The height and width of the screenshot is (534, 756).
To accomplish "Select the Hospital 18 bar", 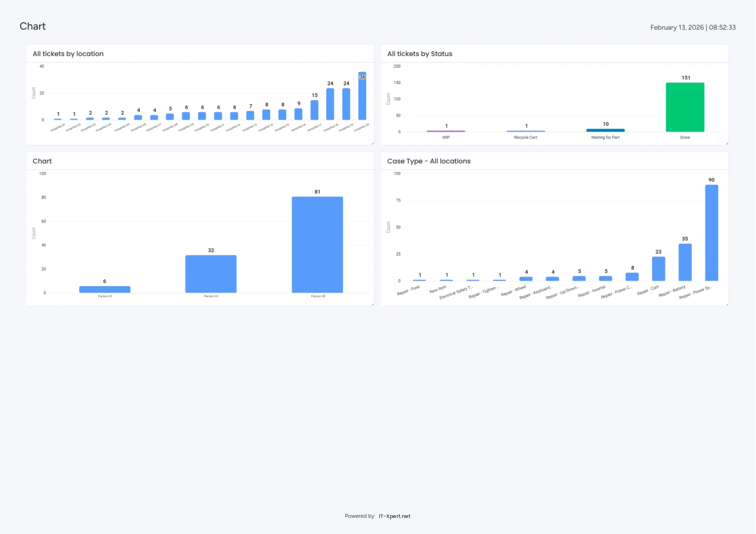I will [x=330, y=104].
